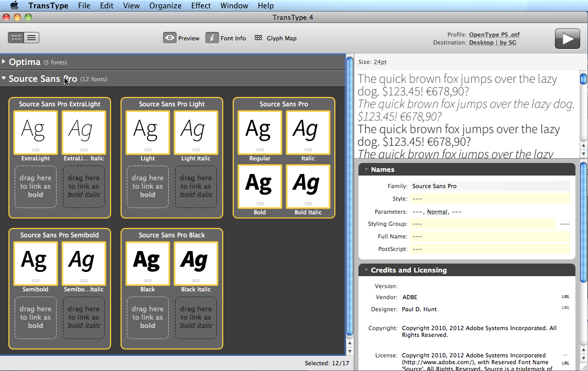Image resolution: width=588 pixels, height=371 pixels.
Task: Click the Full Name field
Action: 490,236
